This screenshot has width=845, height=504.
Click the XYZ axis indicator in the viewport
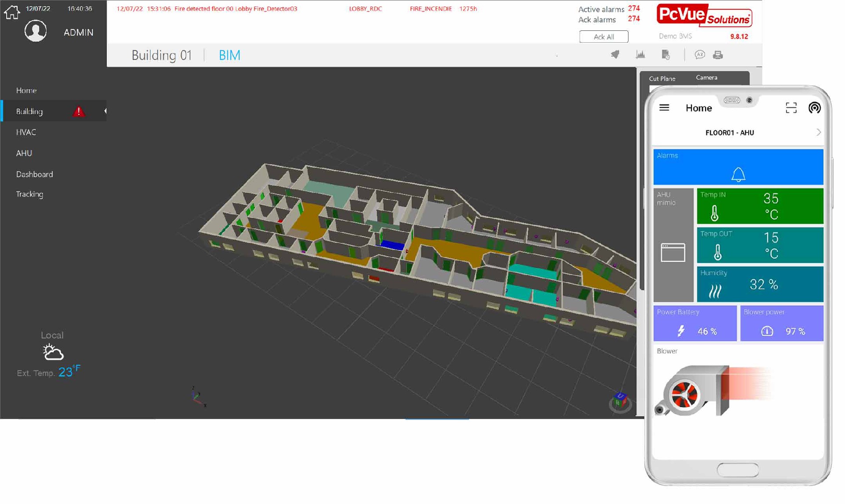coord(198,397)
